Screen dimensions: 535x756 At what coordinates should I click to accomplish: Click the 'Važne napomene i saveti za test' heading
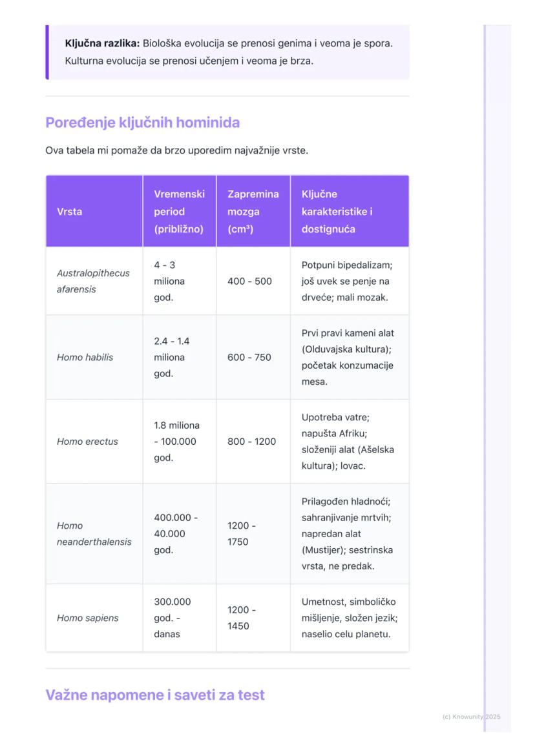pyautogui.click(x=155, y=695)
